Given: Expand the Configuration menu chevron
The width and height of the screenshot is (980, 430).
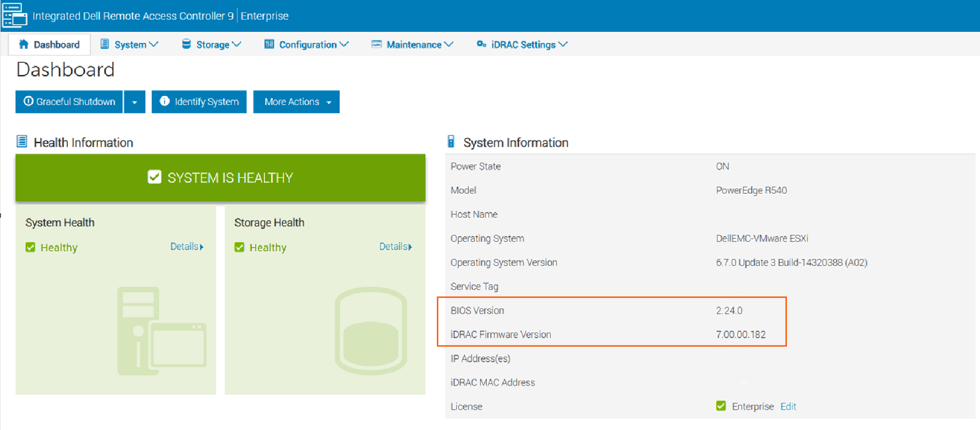Looking at the screenshot, I should (x=344, y=44).
